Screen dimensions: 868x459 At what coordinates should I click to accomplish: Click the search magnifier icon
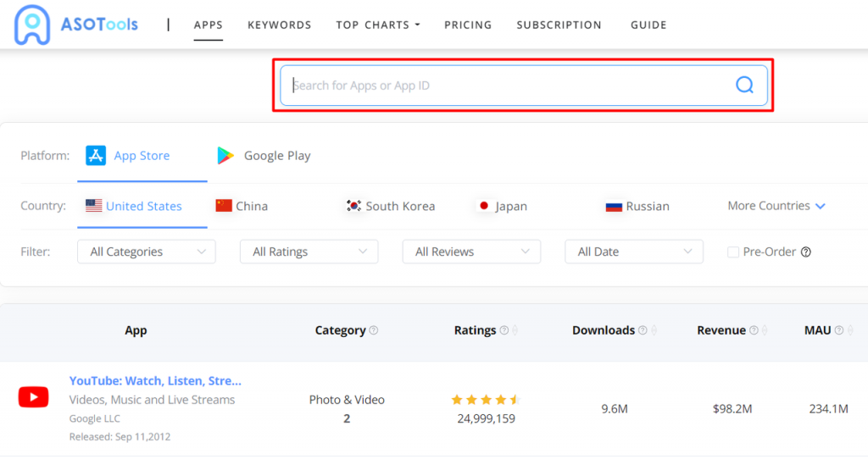744,85
